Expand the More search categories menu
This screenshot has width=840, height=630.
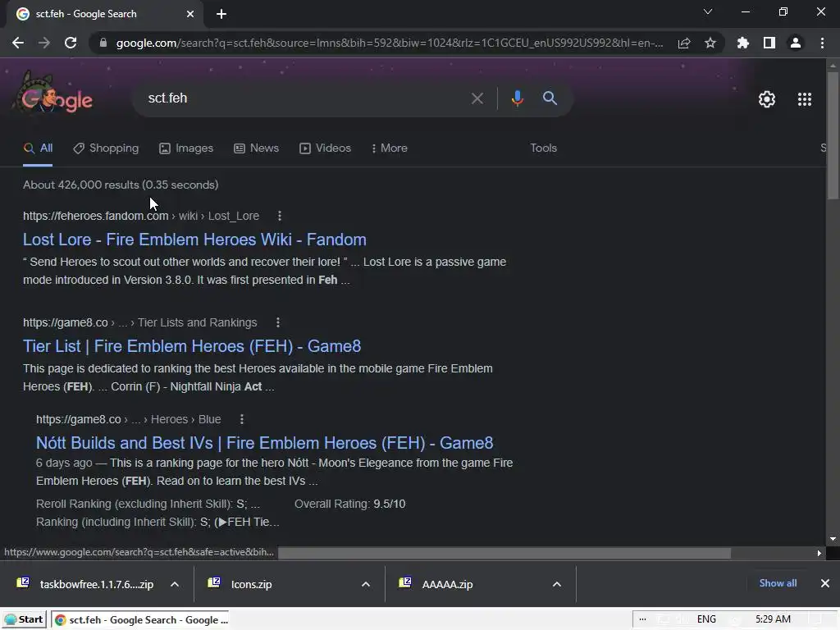coord(390,148)
